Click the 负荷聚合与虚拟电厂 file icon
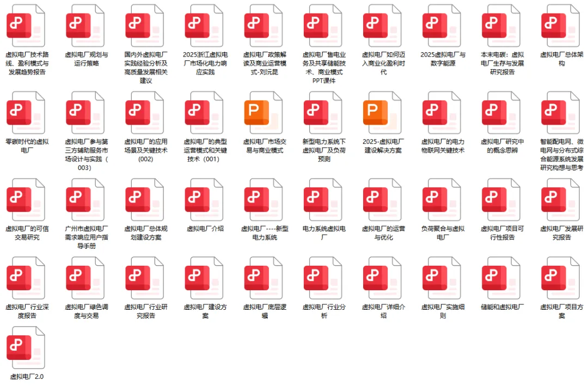The image size is (588, 386). [x=442, y=200]
